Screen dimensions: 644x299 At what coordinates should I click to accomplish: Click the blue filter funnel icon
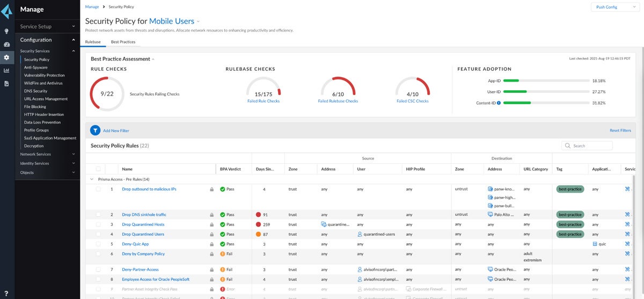click(x=95, y=130)
